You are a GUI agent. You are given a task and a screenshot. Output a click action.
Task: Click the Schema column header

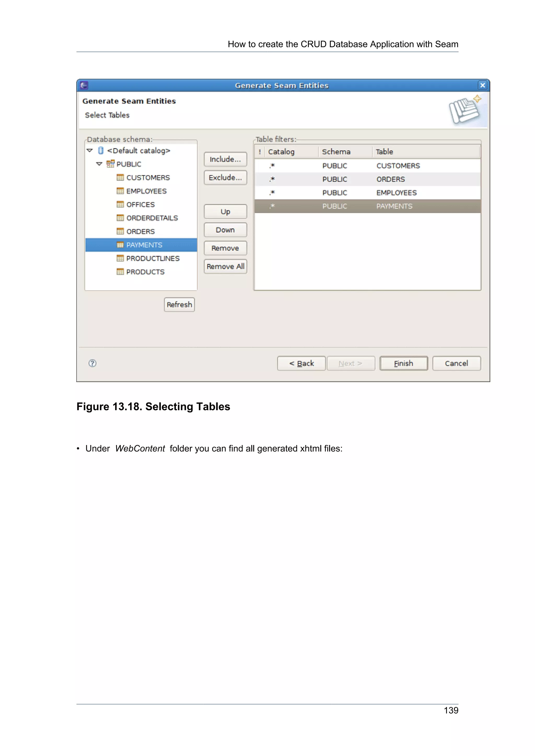coord(346,152)
